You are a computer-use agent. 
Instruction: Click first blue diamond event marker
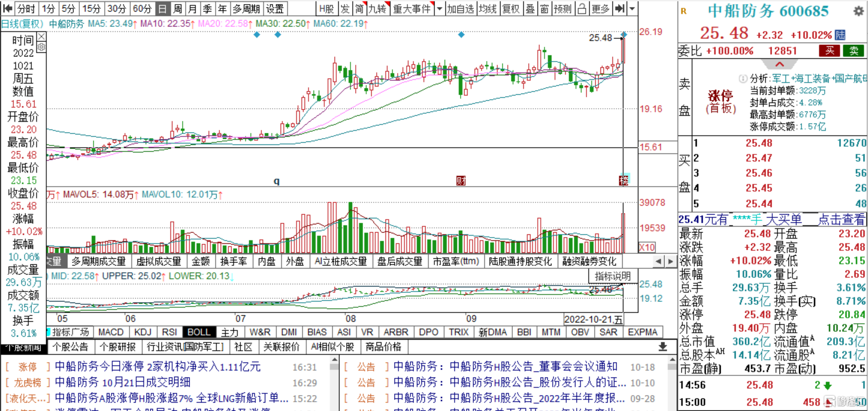[257, 34]
